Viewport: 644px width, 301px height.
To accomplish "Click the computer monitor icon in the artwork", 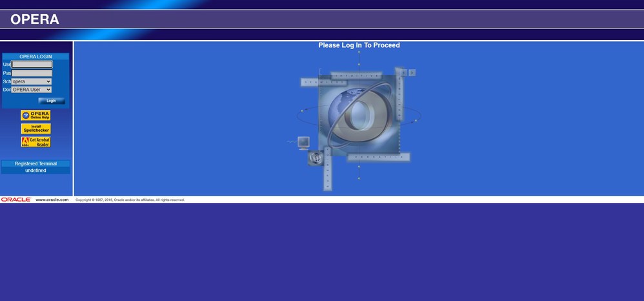I will [303, 142].
